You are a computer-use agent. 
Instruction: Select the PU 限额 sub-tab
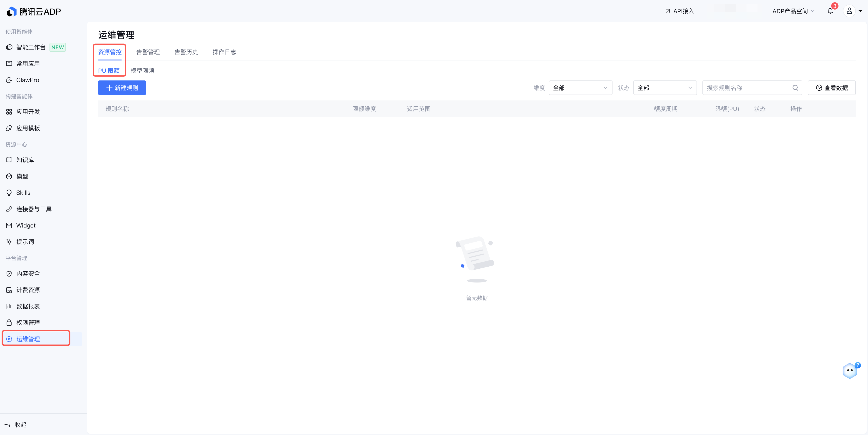click(109, 71)
